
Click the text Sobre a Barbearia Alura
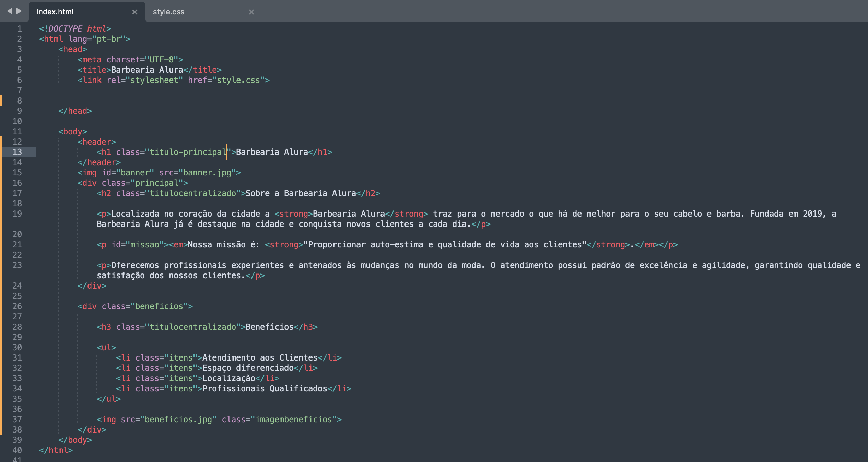click(301, 193)
